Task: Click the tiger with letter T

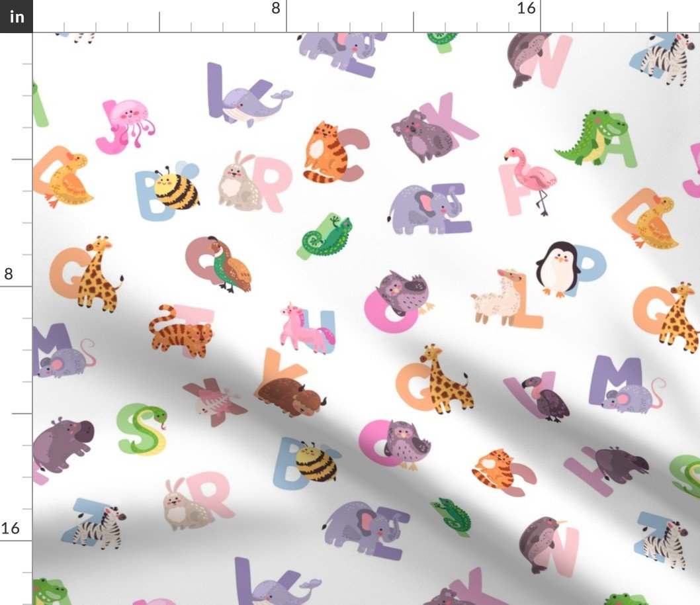Action: point(181,332)
